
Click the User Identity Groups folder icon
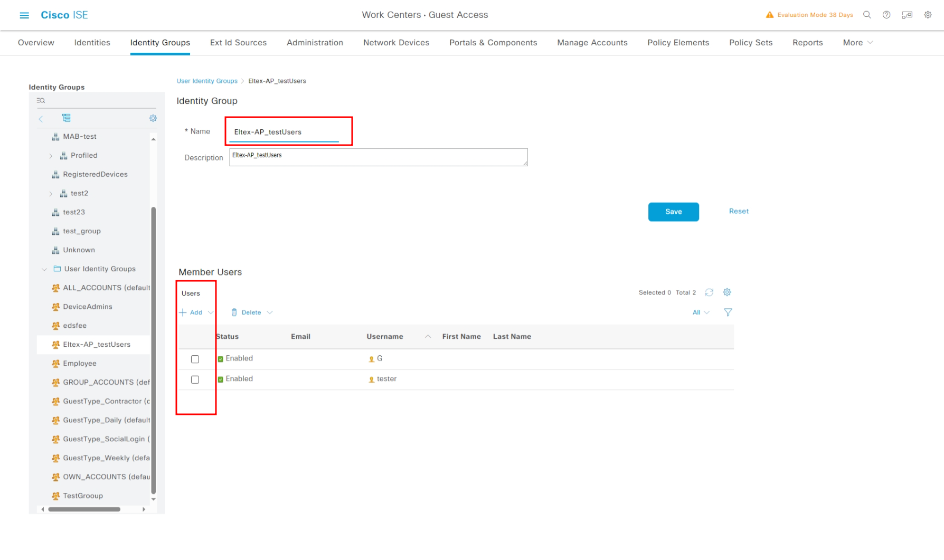57,269
